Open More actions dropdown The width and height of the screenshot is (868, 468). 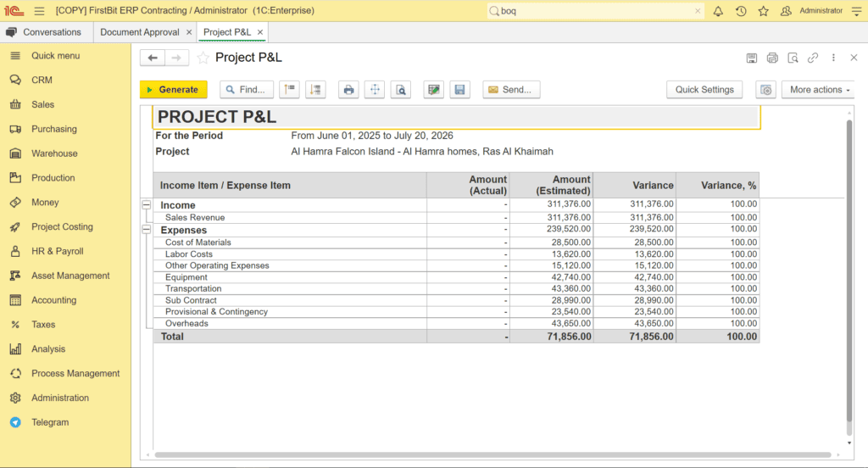[x=819, y=90]
